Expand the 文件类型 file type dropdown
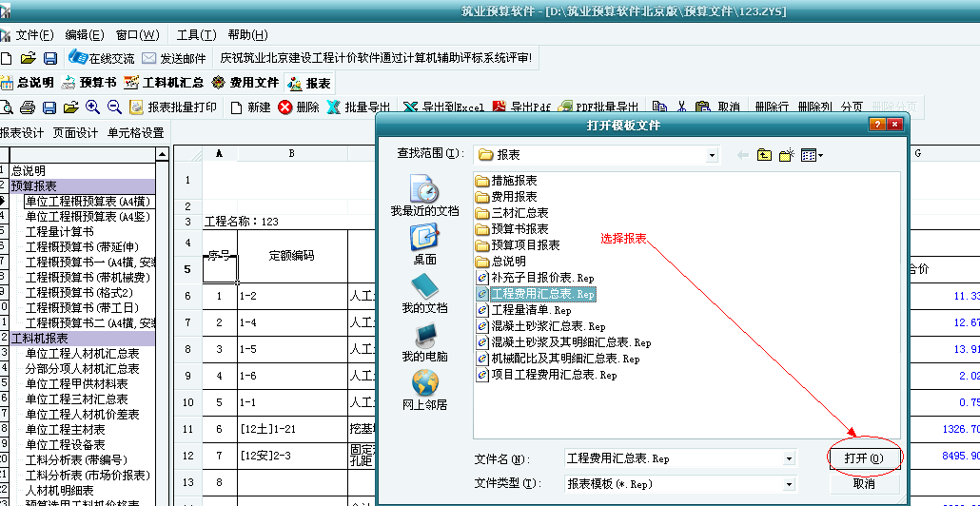Image resolution: width=980 pixels, height=506 pixels. 789,483
